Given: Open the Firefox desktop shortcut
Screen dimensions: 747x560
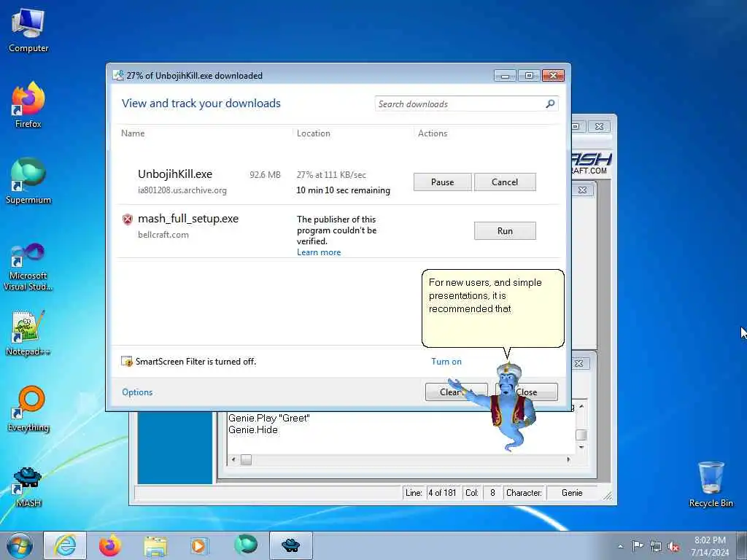Looking at the screenshot, I should (x=28, y=105).
